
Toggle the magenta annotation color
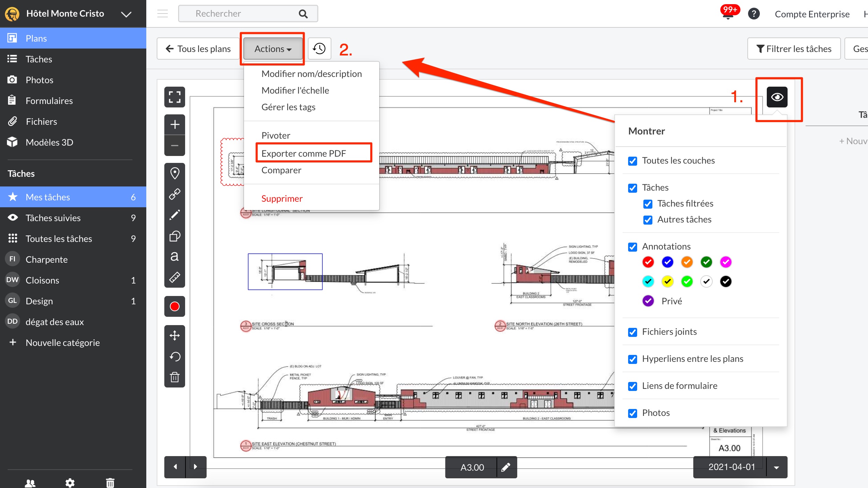coord(726,262)
